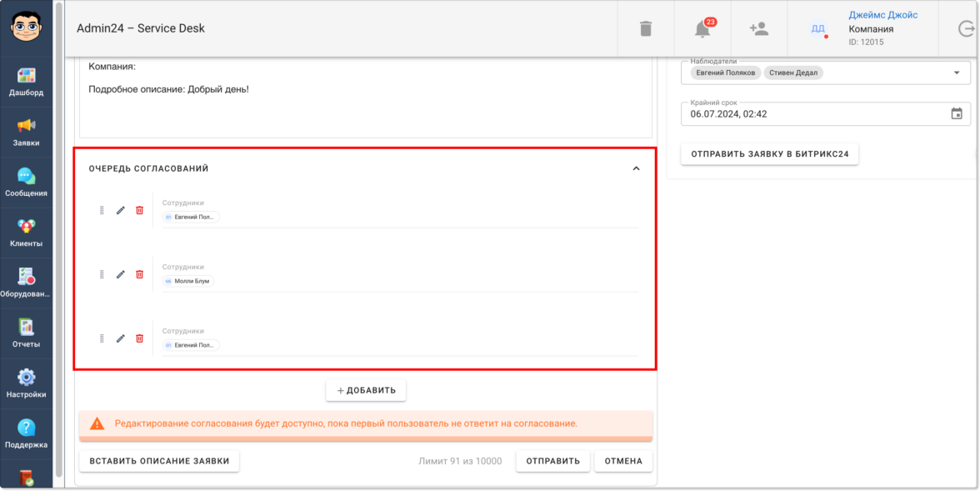Screen dimensions: 980x491
Task: Click the trash icon in top header
Action: pyautogui.click(x=646, y=29)
